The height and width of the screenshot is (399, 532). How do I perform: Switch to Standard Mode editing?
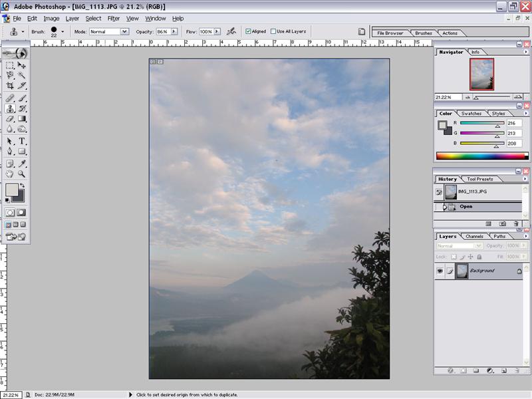pos(10,213)
